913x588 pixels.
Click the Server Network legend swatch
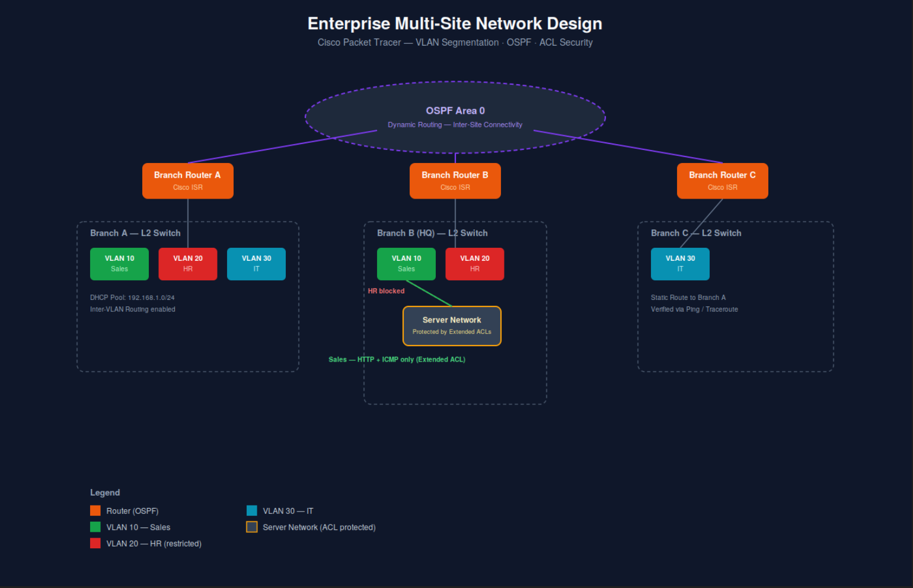[252, 527]
